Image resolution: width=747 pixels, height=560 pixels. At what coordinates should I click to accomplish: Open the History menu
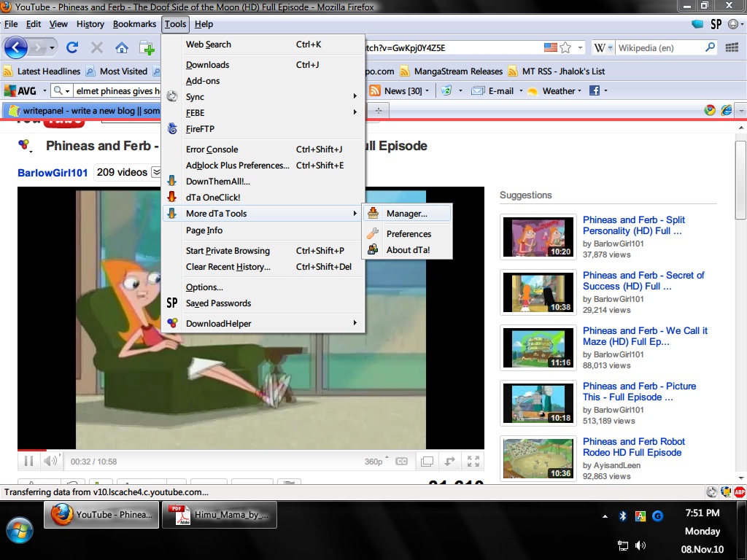pyautogui.click(x=90, y=24)
